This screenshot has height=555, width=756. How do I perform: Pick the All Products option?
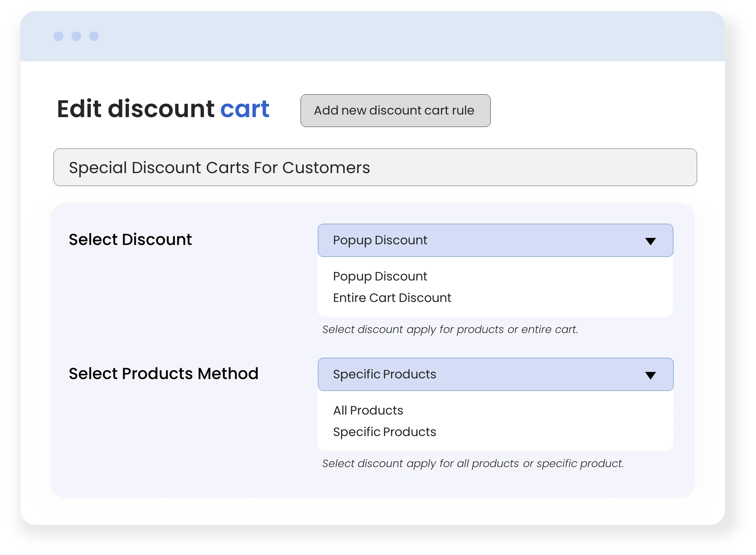tap(368, 410)
